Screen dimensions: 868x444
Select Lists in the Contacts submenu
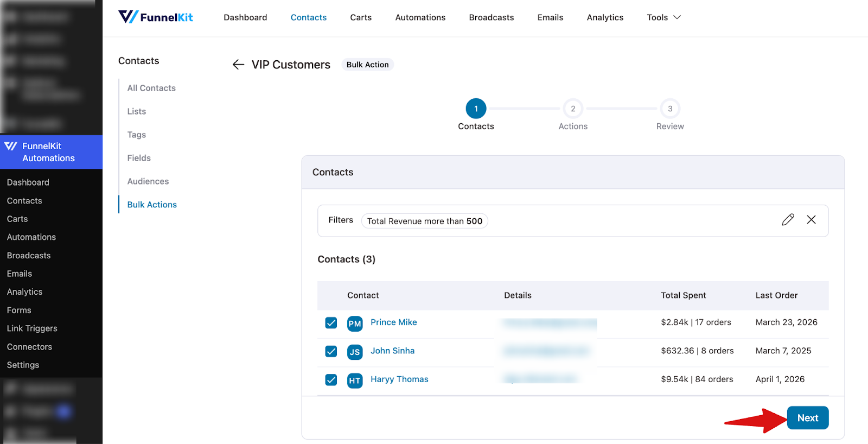(x=137, y=111)
